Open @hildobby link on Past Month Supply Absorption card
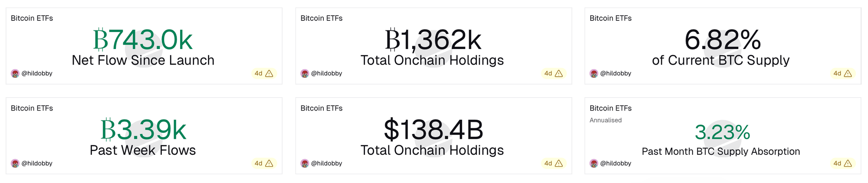The width and height of the screenshot is (868, 183). click(615, 163)
